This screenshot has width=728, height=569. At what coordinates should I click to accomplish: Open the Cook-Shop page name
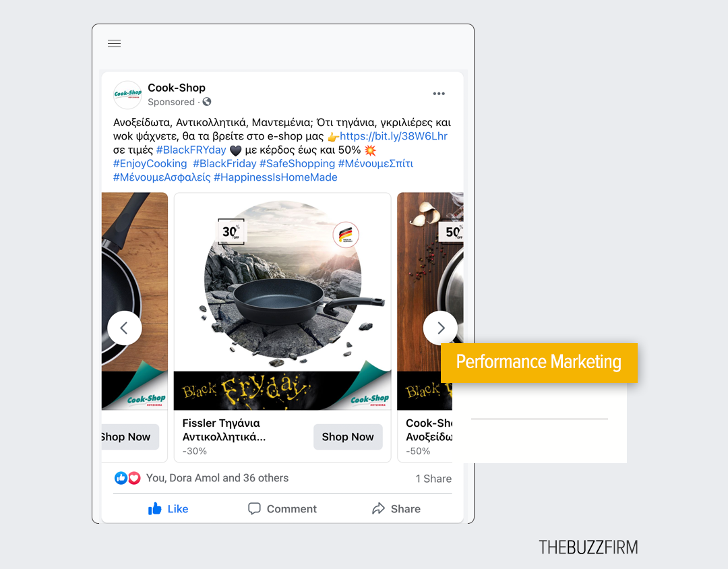pyautogui.click(x=177, y=88)
